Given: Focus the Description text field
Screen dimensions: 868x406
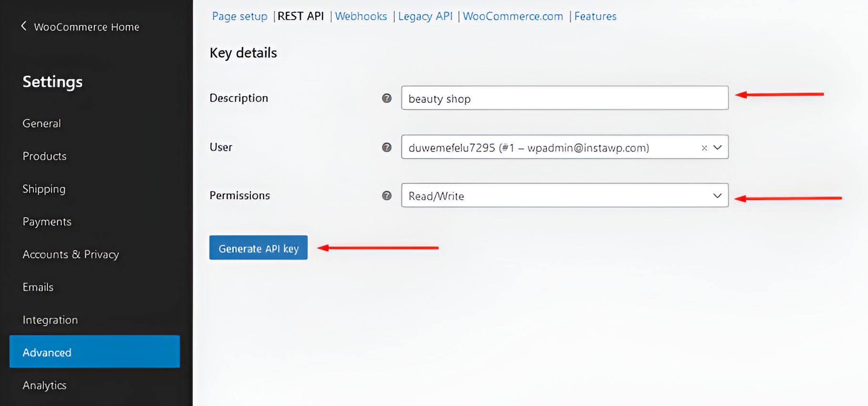Looking at the screenshot, I should (564, 98).
